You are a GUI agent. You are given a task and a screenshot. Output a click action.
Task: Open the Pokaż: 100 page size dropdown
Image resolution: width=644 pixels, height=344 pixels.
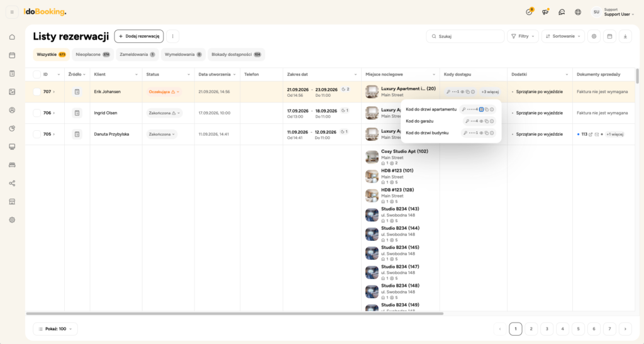click(x=55, y=329)
